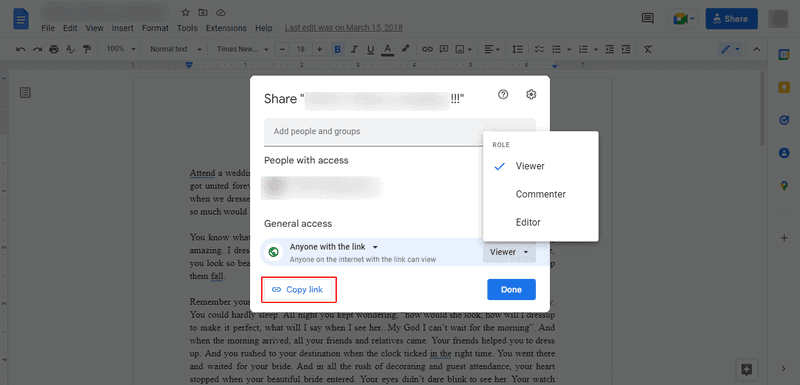The width and height of the screenshot is (800, 385).
Task: Open the comment history icon
Action: (647, 19)
